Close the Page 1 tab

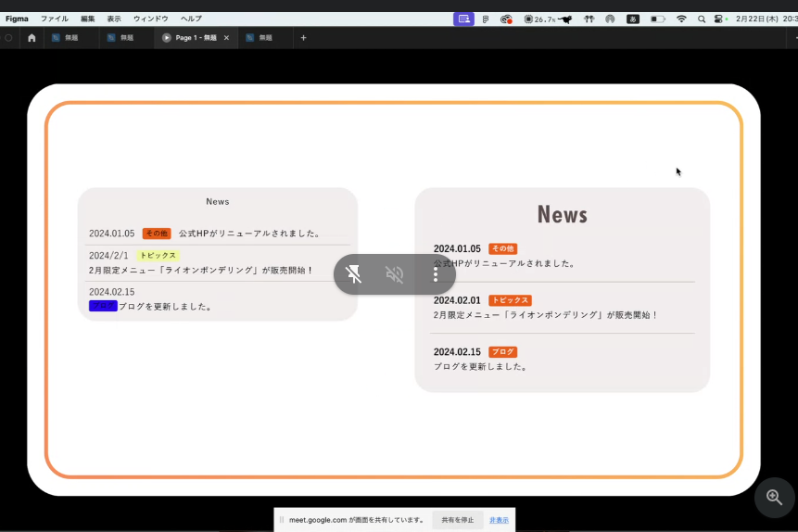[x=226, y=38]
